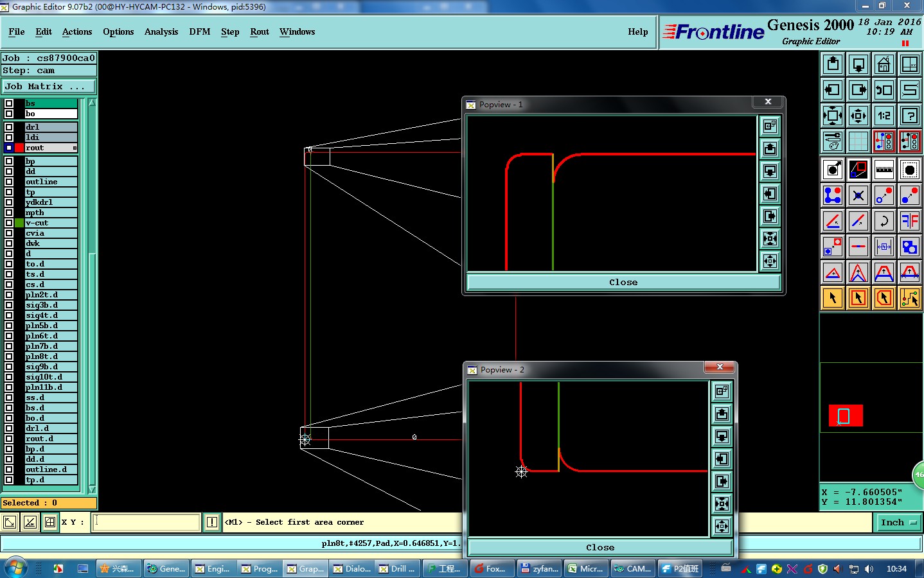Toggle the checkbox for layer outline

(x=9, y=182)
